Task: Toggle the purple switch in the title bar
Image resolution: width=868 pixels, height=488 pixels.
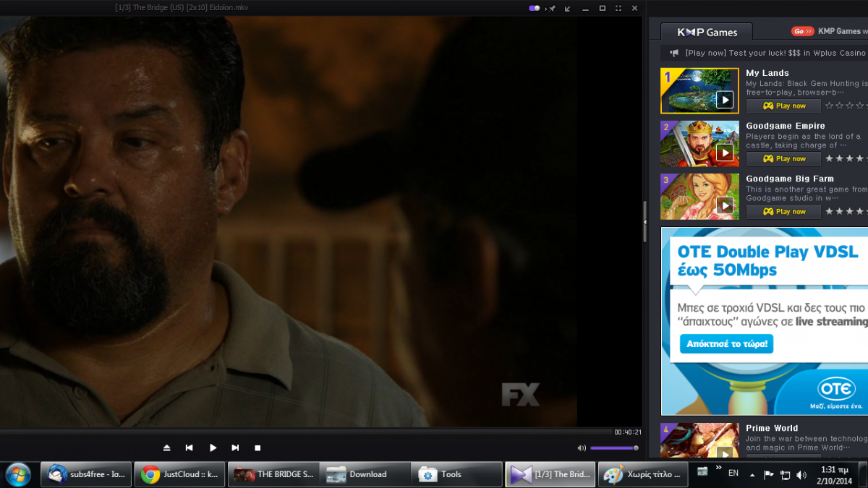Action: pos(535,8)
